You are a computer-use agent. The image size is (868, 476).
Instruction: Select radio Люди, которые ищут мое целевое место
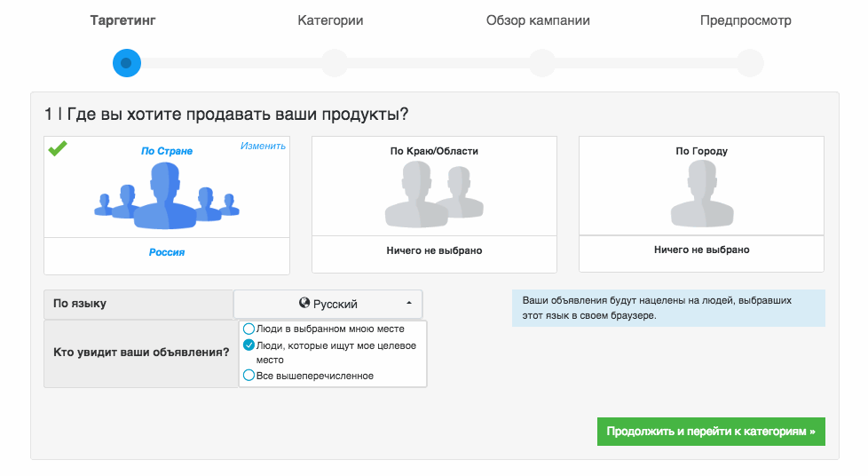[249, 345]
